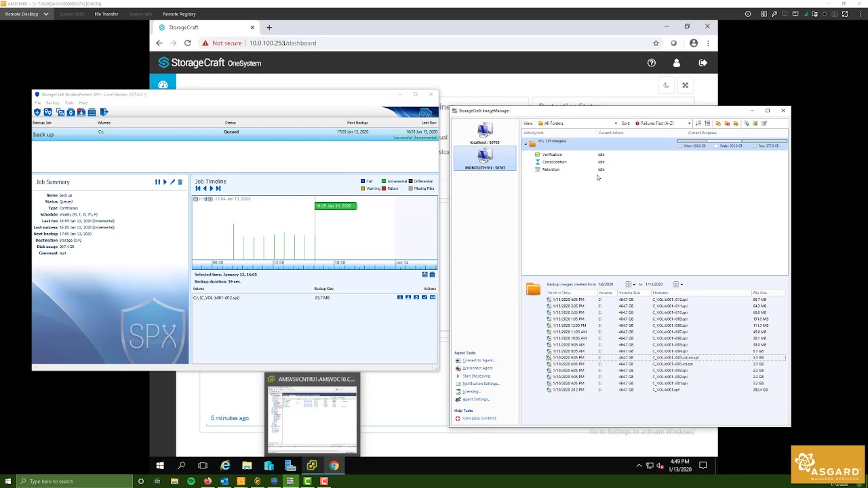Step to next backup in Job Timeline
This screenshot has height=488, width=868.
point(212,188)
